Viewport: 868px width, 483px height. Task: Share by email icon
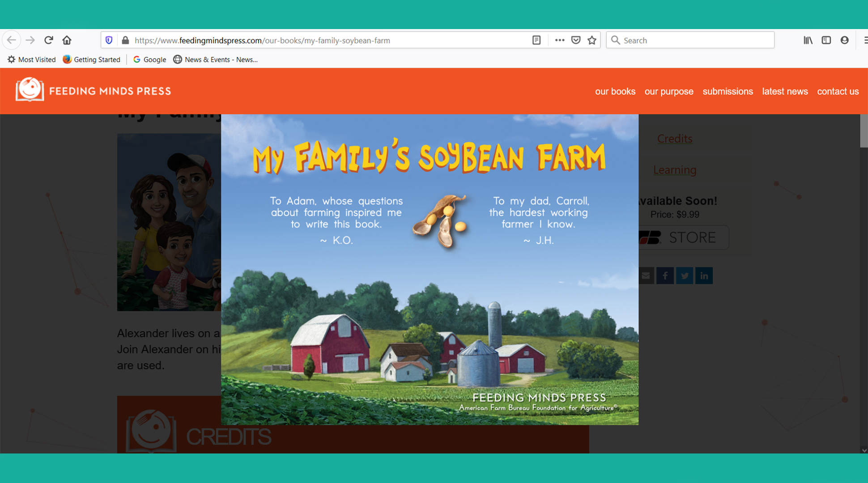[646, 275]
